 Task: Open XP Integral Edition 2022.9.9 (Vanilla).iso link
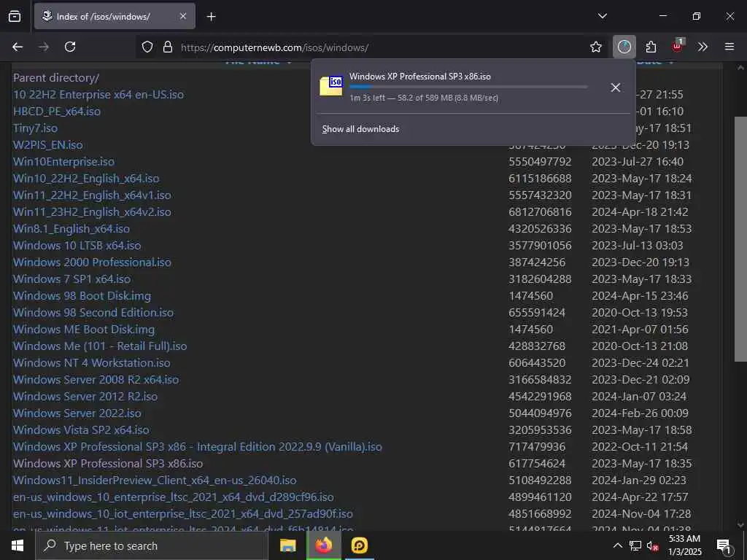click(x=198, y=447)
